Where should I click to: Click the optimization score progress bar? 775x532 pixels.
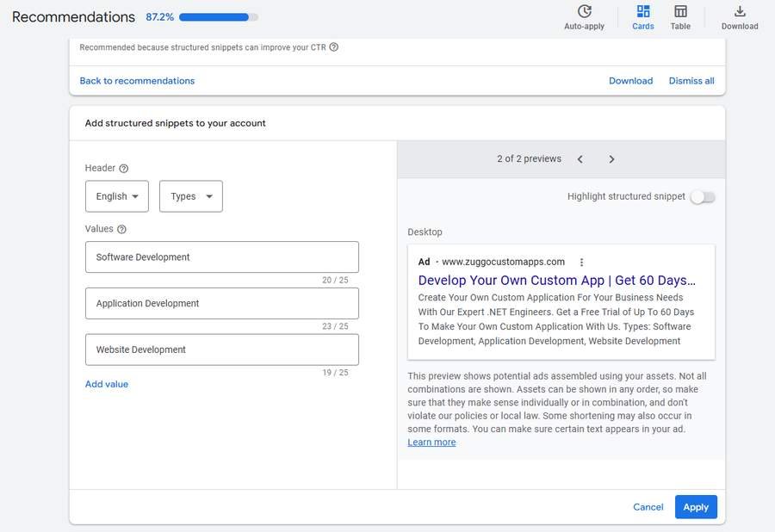[x=219, y=17]
